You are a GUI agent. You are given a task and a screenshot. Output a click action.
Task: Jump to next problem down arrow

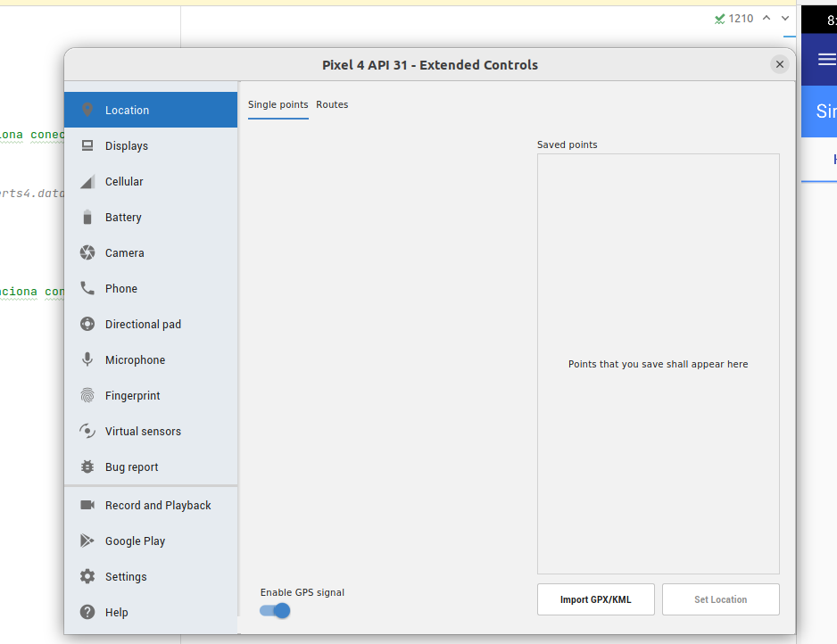click(785, 18)
